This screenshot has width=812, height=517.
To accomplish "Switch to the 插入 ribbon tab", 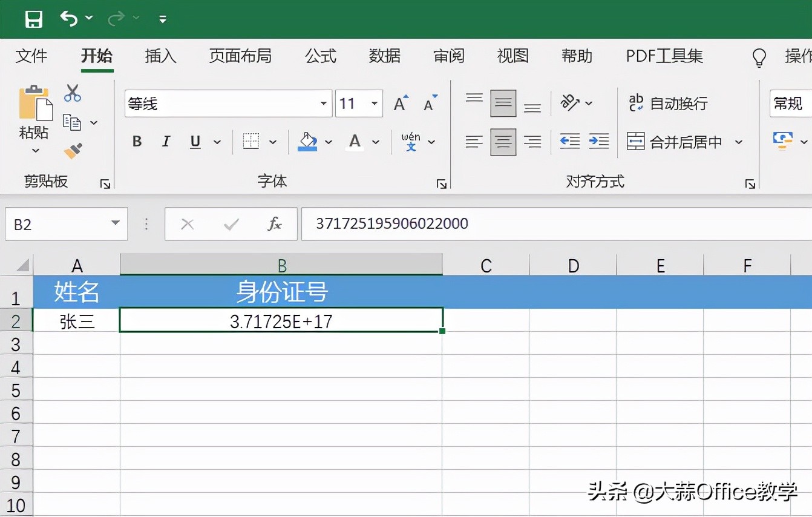I will point(160,56).
